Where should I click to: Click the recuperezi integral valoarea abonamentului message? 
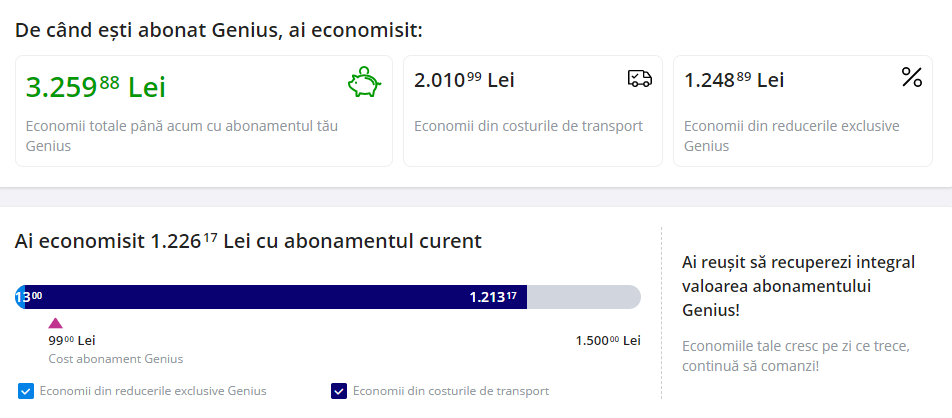[798, 286]
